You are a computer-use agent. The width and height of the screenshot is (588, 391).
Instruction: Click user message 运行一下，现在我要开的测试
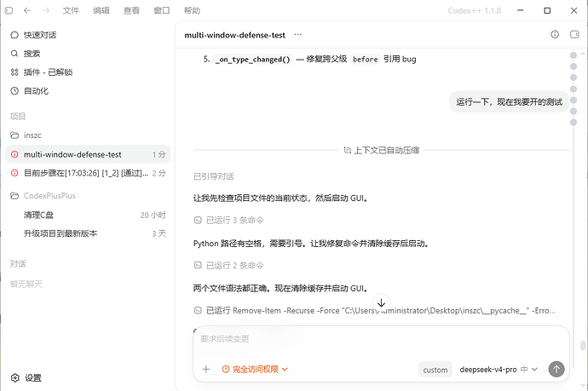tap(509, 102)
